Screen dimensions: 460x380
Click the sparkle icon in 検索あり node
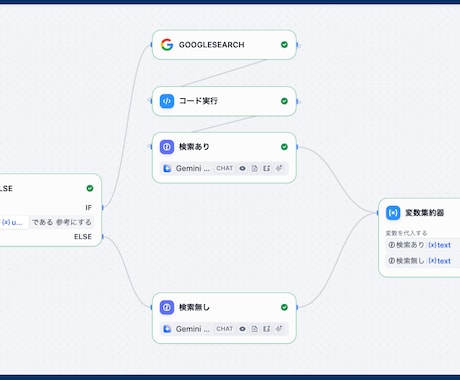[x=279, y=168]
